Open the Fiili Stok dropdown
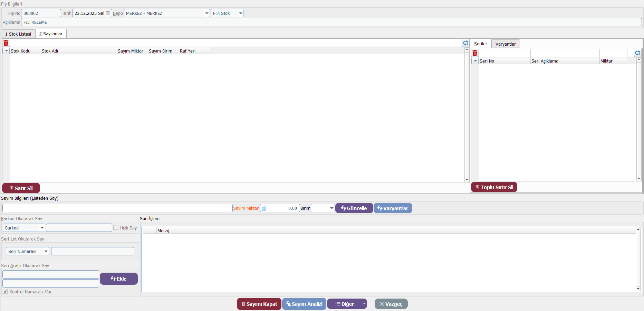 tap(240, 13)
